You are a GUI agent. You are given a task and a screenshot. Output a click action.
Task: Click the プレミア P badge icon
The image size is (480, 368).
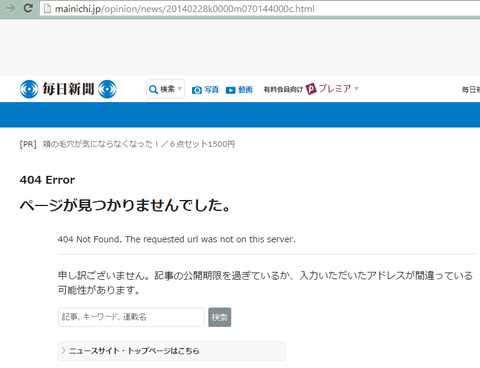pyautogui.click(x=311, y=89)
